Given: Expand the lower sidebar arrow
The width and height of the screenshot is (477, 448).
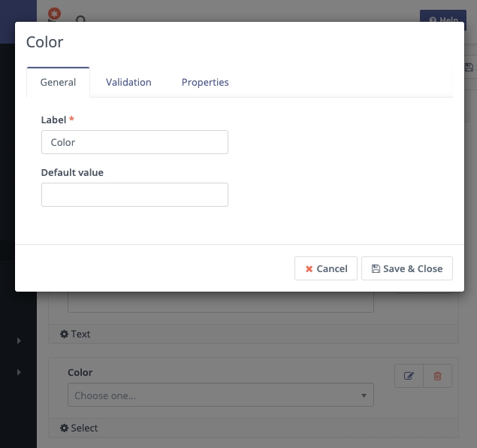Looking at the screenshot, I should point(19,373).
